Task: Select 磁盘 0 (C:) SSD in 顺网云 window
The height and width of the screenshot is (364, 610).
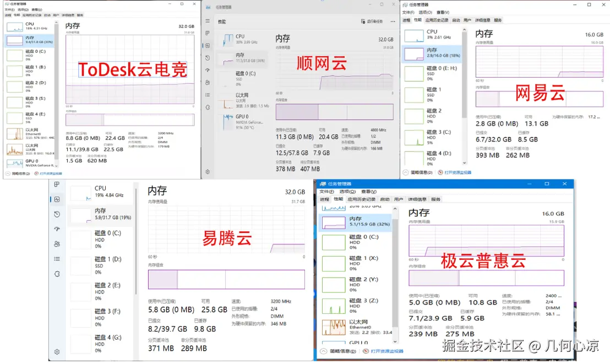Action: [x=243, y=78]
